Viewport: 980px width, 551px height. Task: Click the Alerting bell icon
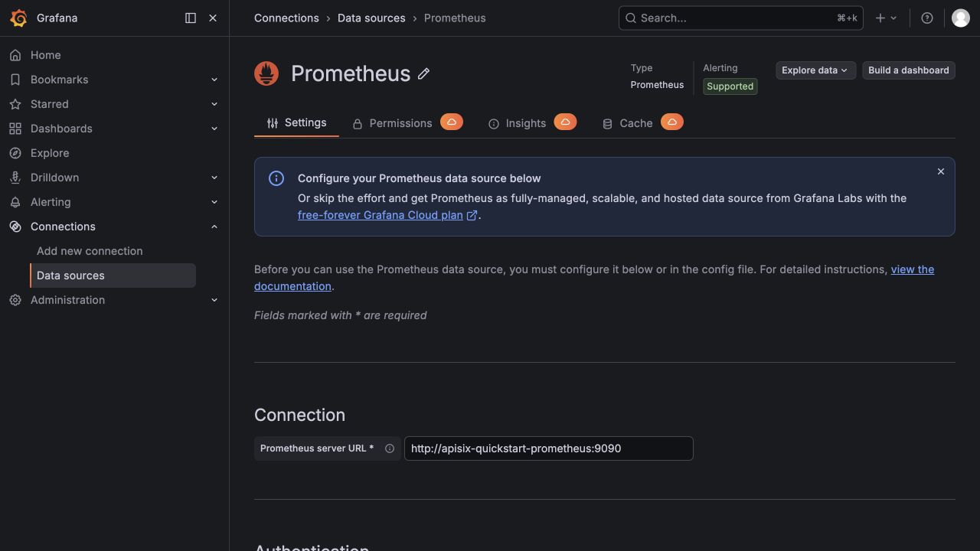(15, 202)
